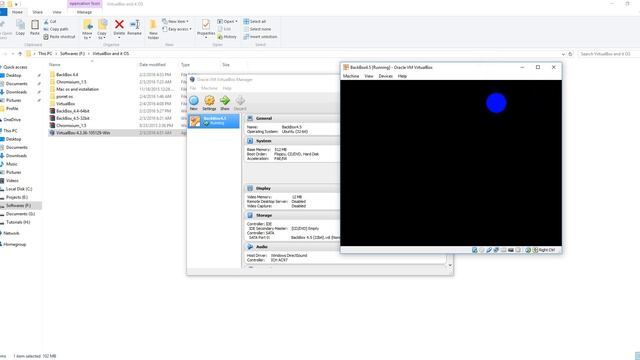The image size is (640, 360).
Task: Click the hard disk indicator in VM status bar
Action: pyautogui.click(x=475, y=250)
